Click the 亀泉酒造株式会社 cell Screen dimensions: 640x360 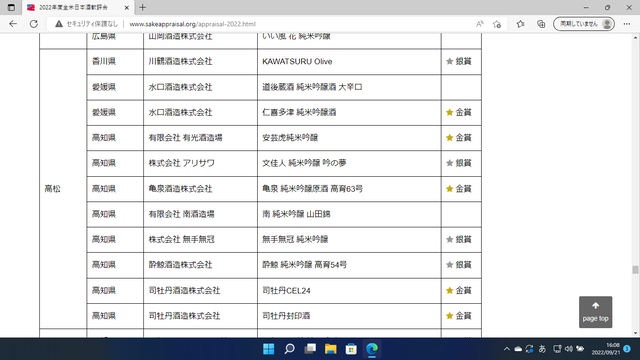(200, 189)
